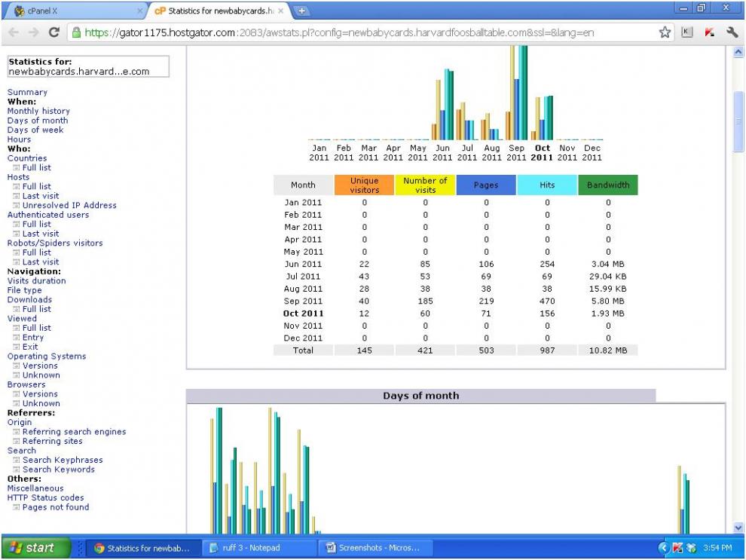Open the HTTP Status codes link
Viewport: 746px width, 560px height.
tap(45, 497)
